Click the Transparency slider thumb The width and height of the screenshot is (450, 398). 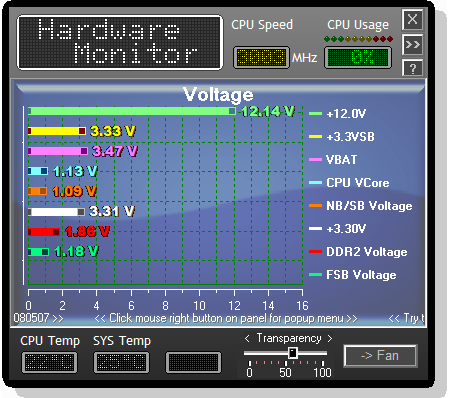(x=293, y=353)
